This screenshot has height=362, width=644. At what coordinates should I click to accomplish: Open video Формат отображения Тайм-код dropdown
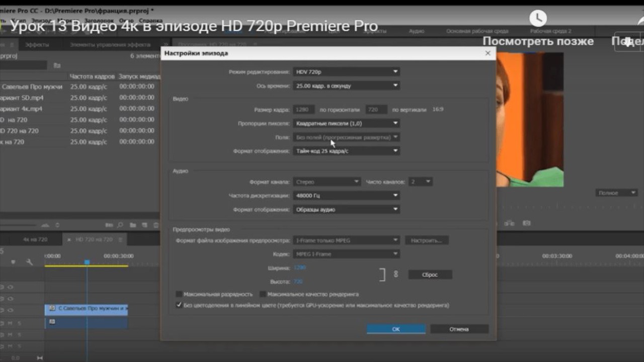[x=346, y=151]
